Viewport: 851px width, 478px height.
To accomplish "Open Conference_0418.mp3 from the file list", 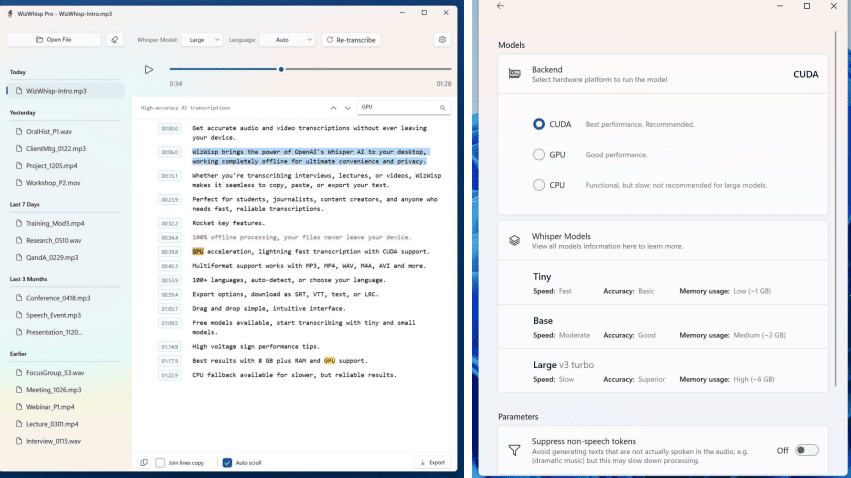I will point(57,298).
